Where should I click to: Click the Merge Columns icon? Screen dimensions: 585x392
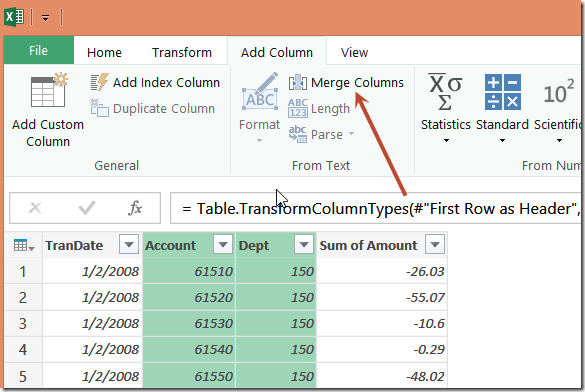(x=298, y=82)
